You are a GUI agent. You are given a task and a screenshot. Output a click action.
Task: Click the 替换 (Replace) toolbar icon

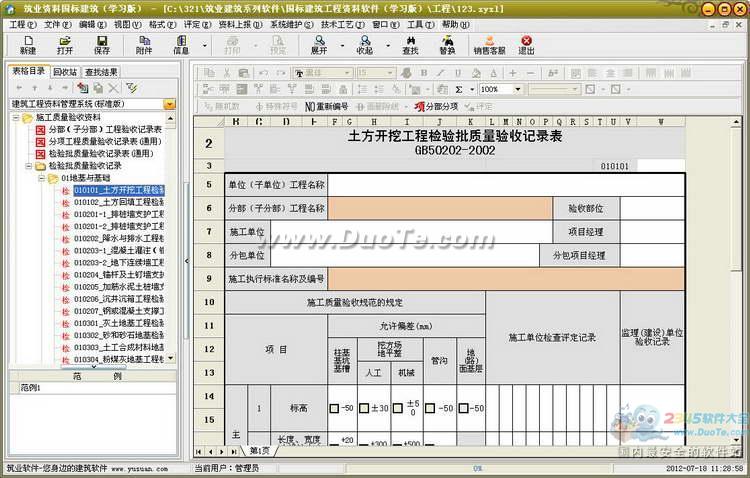point(447,45)
